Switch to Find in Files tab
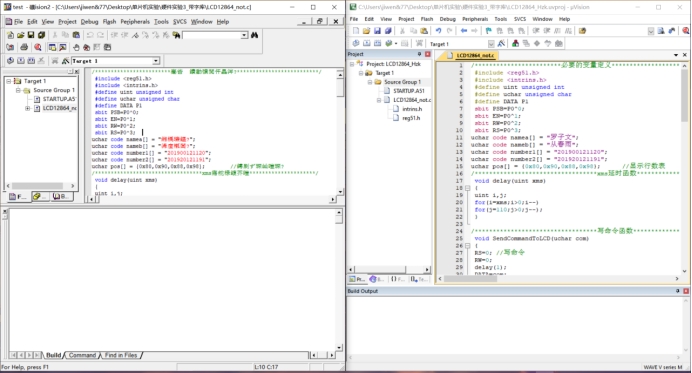 [x=121, y=355]
